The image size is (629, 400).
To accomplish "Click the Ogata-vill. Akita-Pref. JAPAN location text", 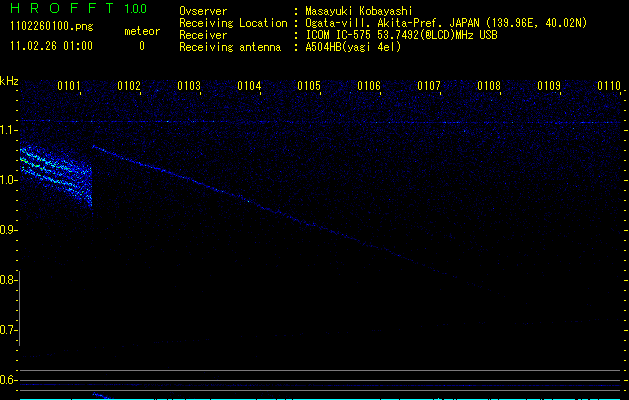I will 446,23.
